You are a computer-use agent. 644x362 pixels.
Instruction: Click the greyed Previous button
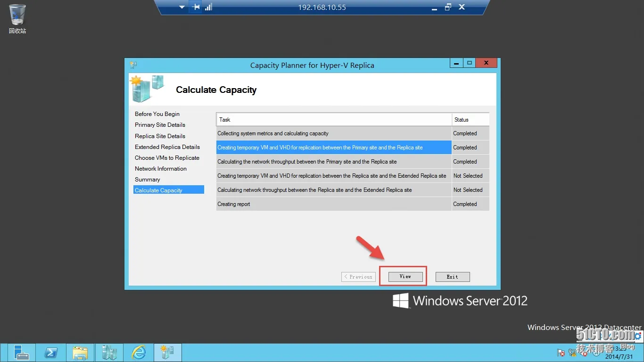tap(358, 277)
